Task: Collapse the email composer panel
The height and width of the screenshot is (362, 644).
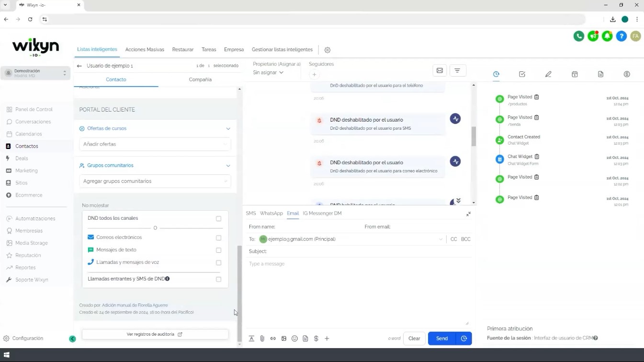Action: [x=468, y=214]
